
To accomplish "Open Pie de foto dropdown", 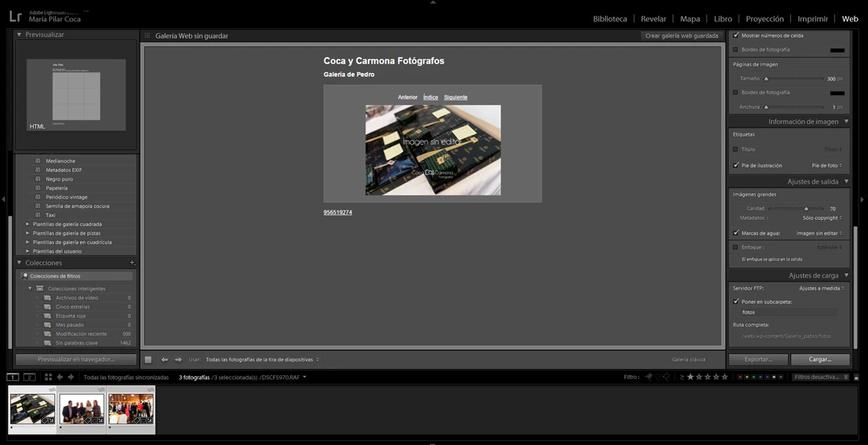I will 828,165.
